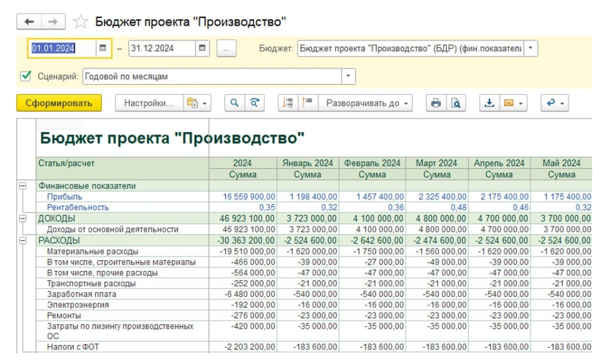Add report to favorites with the star
Image resolution: width=610 pixels, height=364 pixels.
tap(80, 22)
